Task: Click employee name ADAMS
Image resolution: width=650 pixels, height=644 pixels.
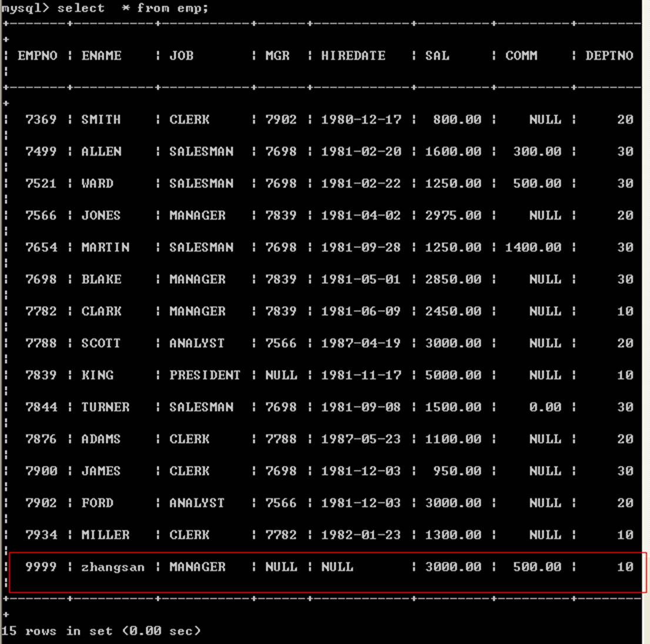Action: click(101, 440)
